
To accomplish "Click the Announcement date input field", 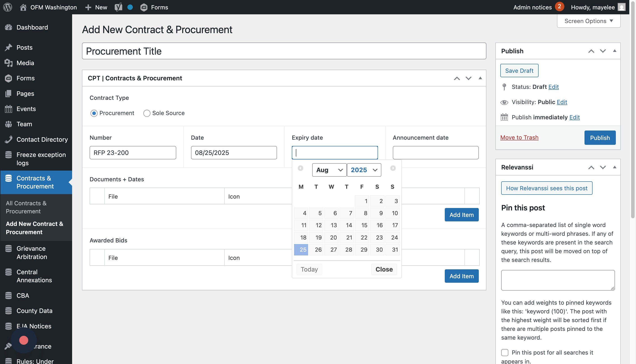I will pos(435,152).
